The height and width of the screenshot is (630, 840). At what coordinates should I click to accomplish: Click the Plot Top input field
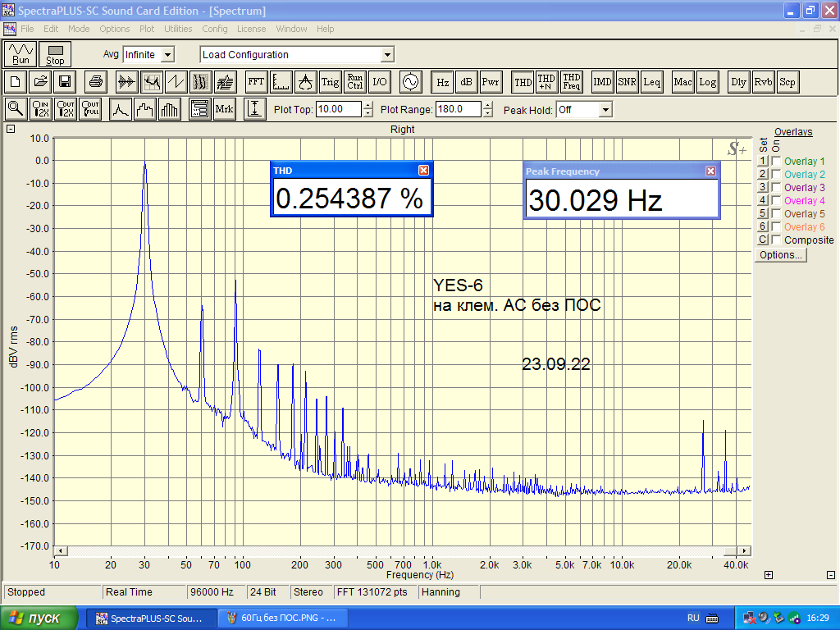pyautogui.click(x=338, y=110)
